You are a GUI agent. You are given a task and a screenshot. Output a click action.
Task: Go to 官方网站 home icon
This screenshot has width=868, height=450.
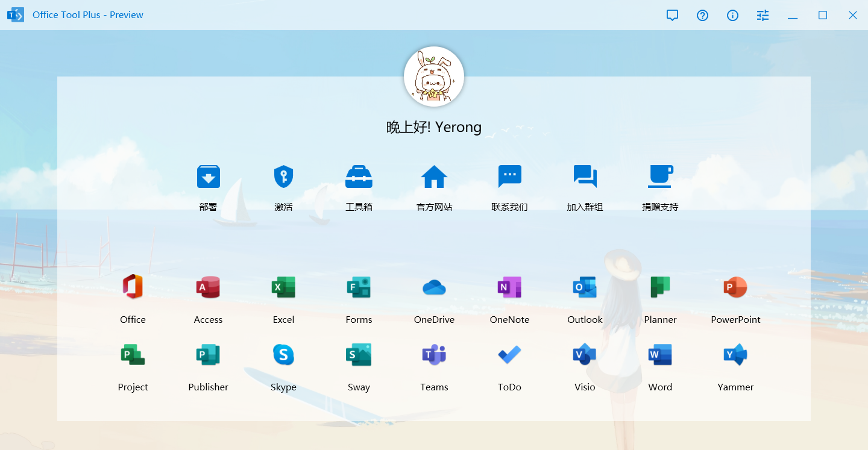pos(434,177)
